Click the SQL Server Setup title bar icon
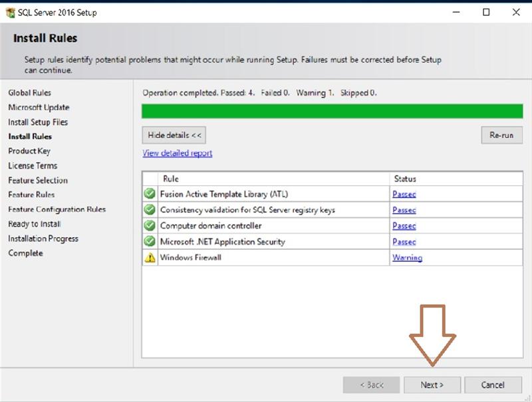 pos(10,12)
